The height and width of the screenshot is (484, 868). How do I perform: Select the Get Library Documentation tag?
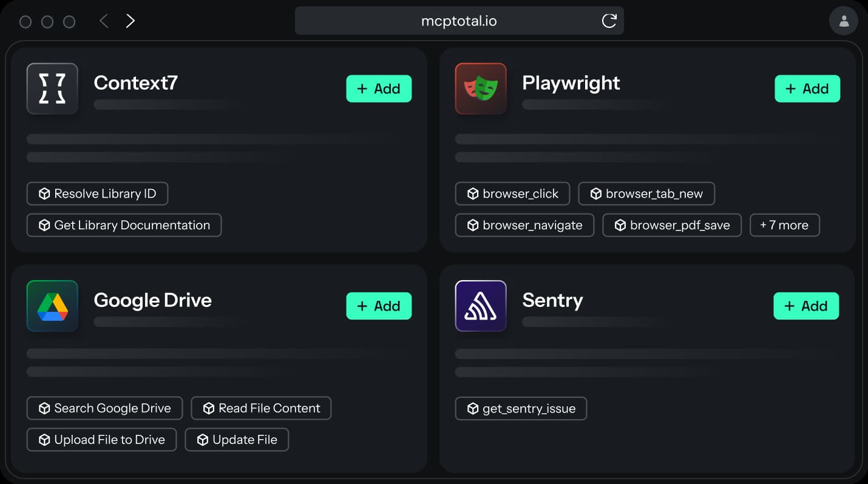124,225
